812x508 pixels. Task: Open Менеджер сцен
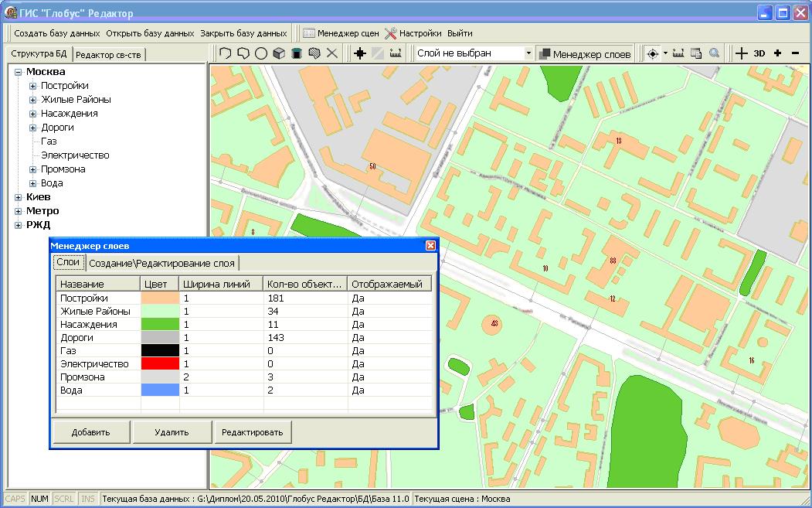point(341,33)
